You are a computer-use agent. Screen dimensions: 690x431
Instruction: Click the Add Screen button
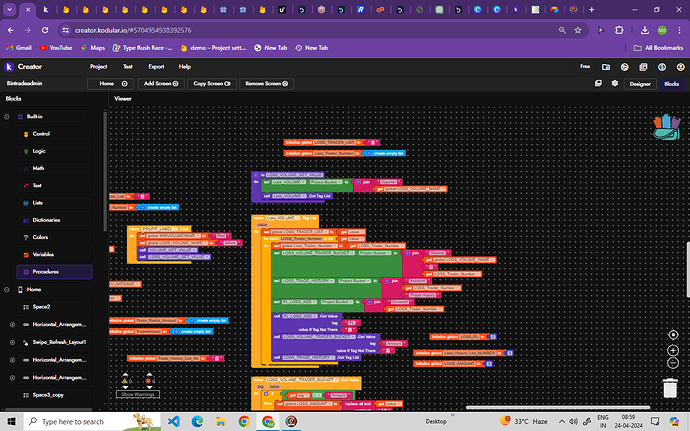tap(161, 84)
